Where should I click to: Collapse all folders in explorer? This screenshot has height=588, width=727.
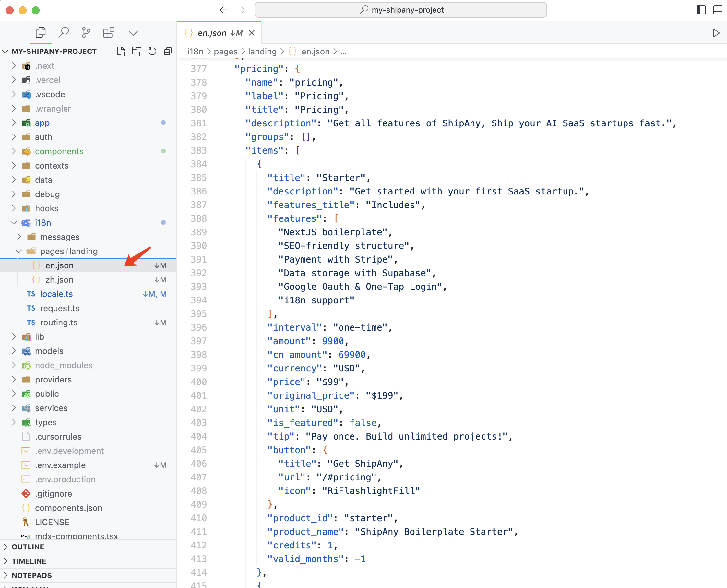(x=168, y=51)
